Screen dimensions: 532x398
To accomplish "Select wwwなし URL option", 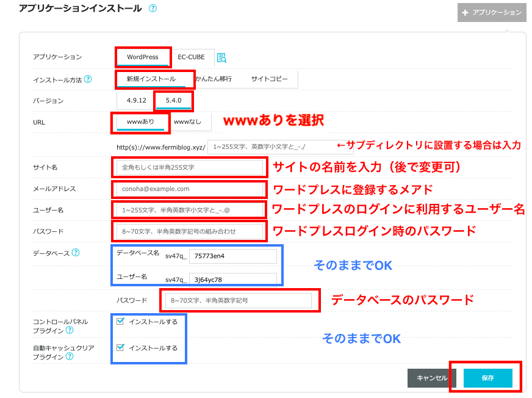I will point(188,122).
